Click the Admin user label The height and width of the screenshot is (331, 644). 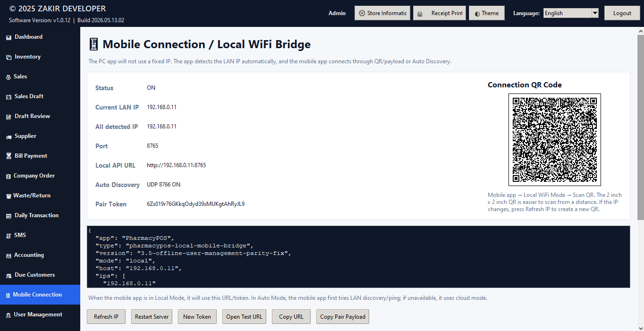pyautogui.click(x=337, y=13)
